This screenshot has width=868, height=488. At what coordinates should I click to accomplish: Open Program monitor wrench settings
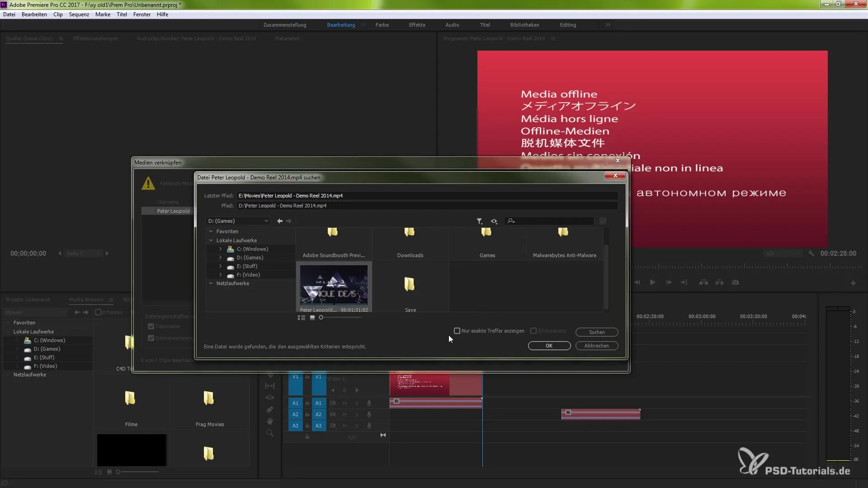(x=811, y=253)
